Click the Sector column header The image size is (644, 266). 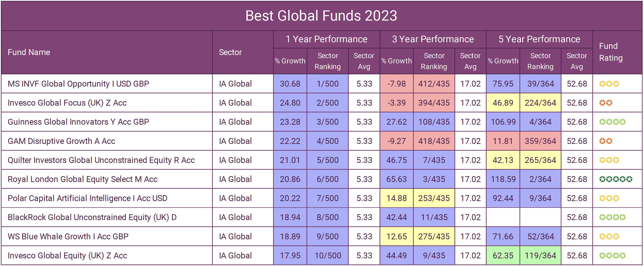[230, 52]
